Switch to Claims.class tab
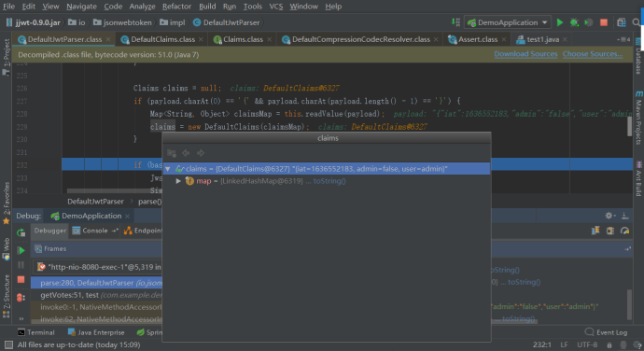 coord(243,39)
